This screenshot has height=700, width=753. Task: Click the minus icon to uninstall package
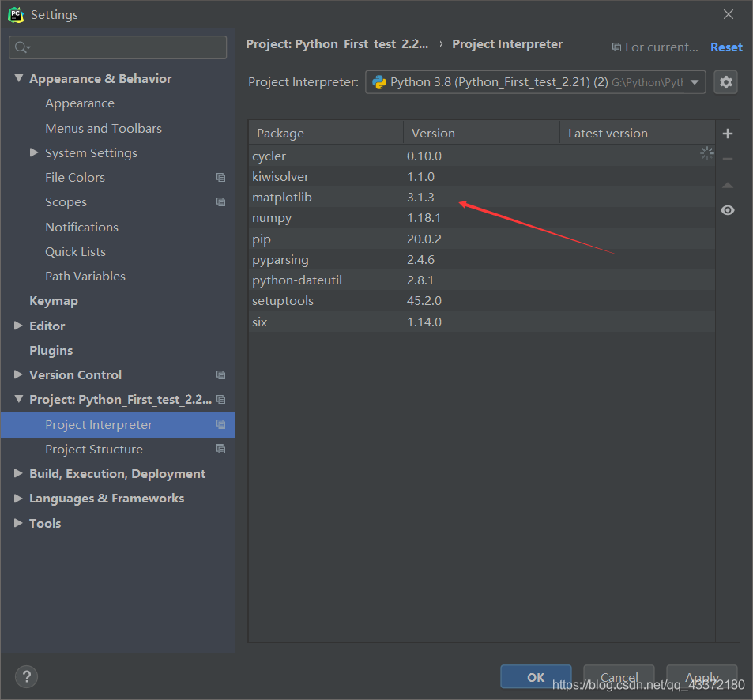[x=728, y=159]
